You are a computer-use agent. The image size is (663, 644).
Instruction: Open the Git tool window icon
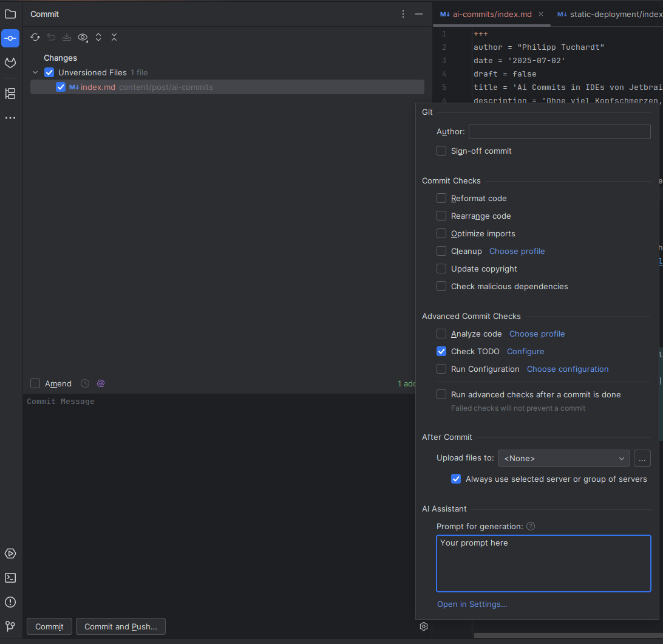10,626
